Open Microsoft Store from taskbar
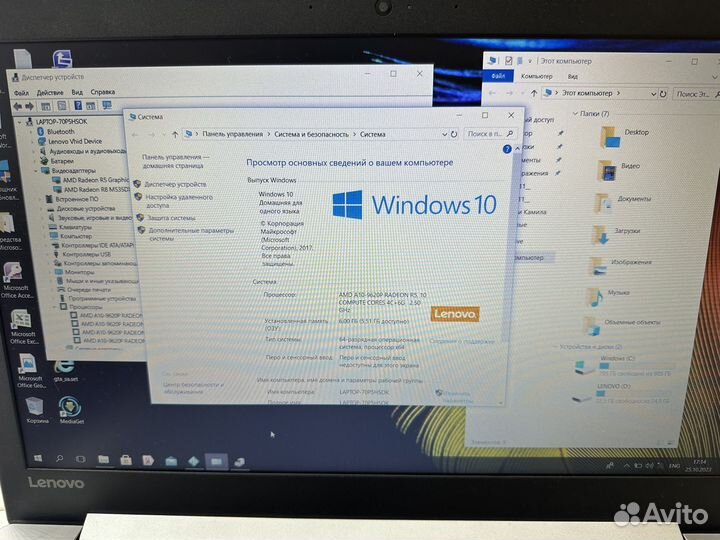This screenshot has height=540, width=720. 126,460
